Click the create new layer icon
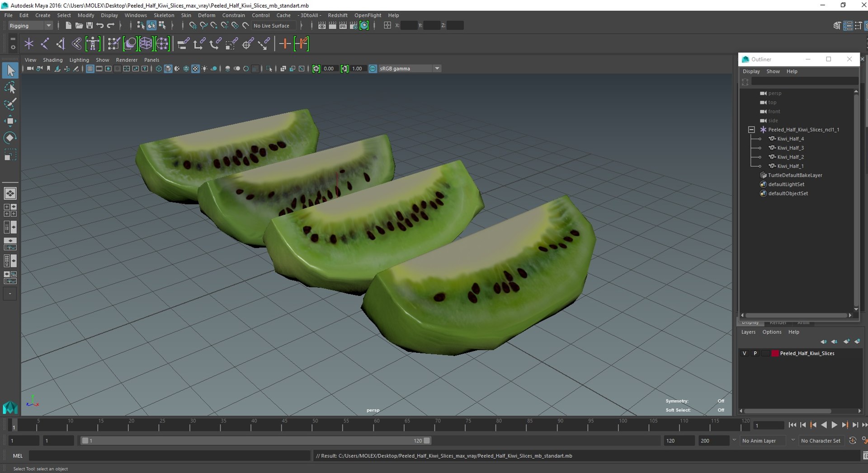This screenshot has width=868, height=473. (846, 342)
